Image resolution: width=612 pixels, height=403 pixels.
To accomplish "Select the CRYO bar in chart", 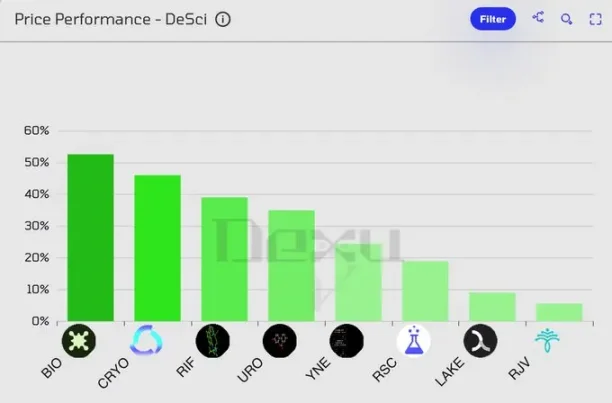I will (157, 248).
